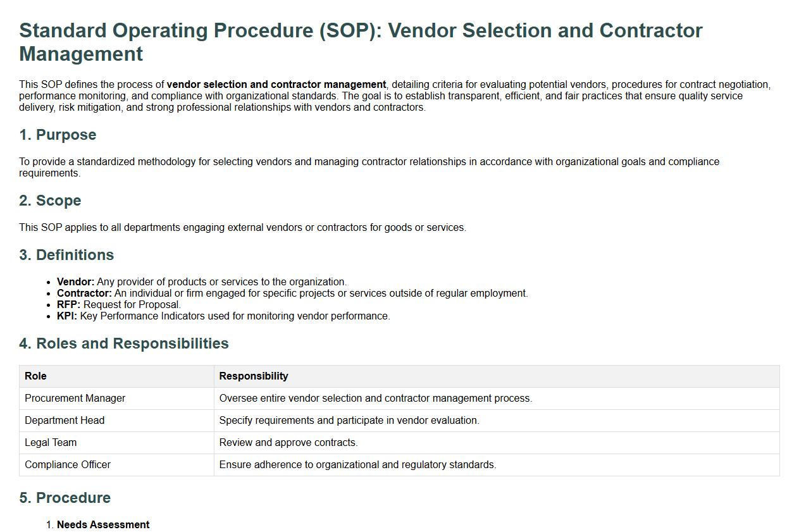
Task: Click the 'Role' table column header
Action: [35, 376]
